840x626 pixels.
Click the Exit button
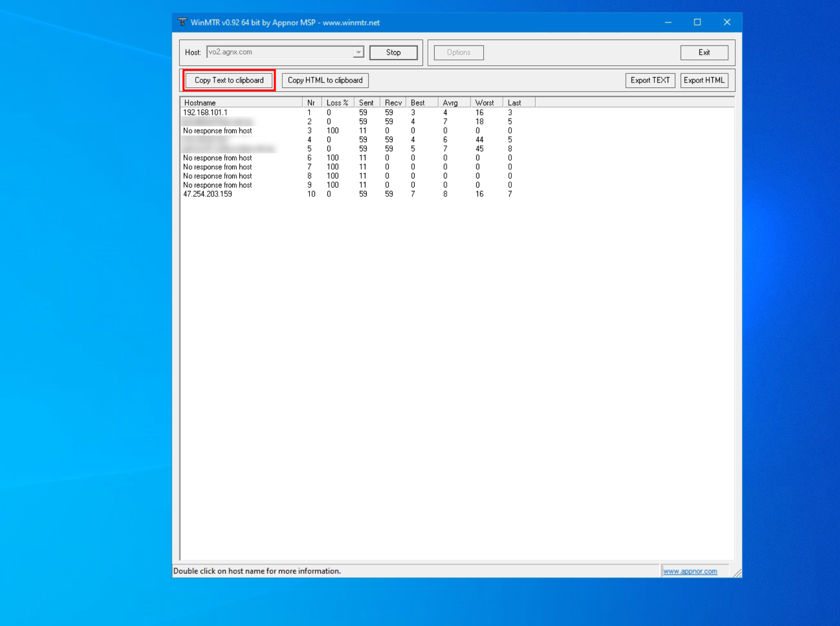704,53
